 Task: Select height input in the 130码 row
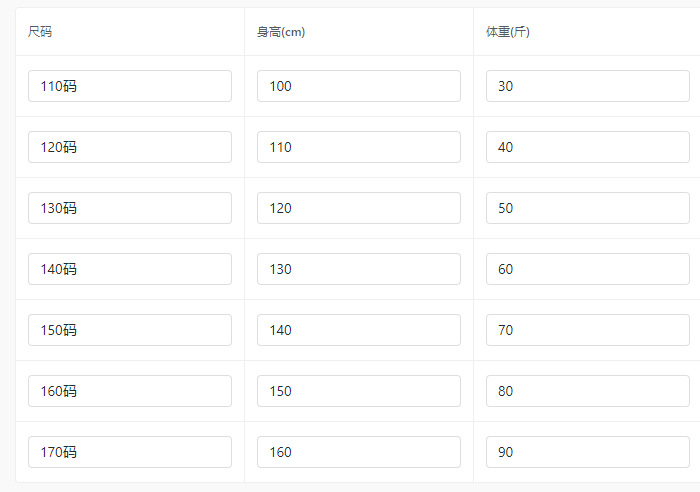tap(358, 208)
